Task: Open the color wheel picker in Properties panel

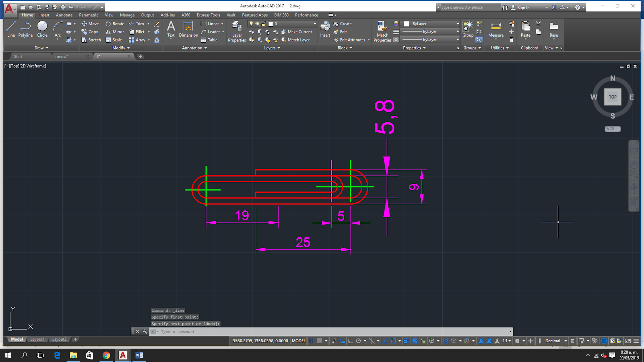Action: pos(396,24)
